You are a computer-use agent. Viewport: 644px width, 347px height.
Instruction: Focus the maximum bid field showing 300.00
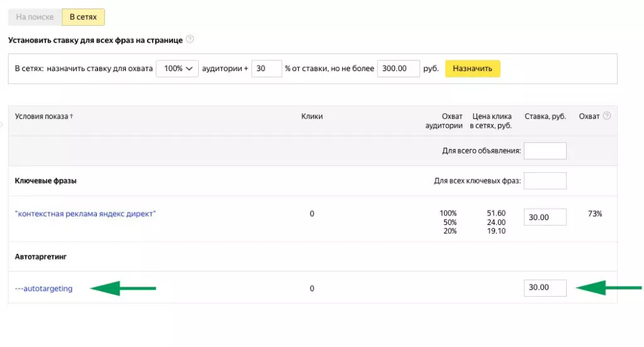point(398,69)
